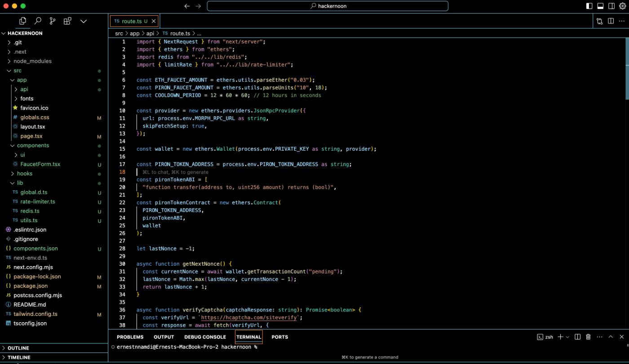Viewport: 629px width, 364px height.
Task: Collapse the components folder
Action: point(54,145)
